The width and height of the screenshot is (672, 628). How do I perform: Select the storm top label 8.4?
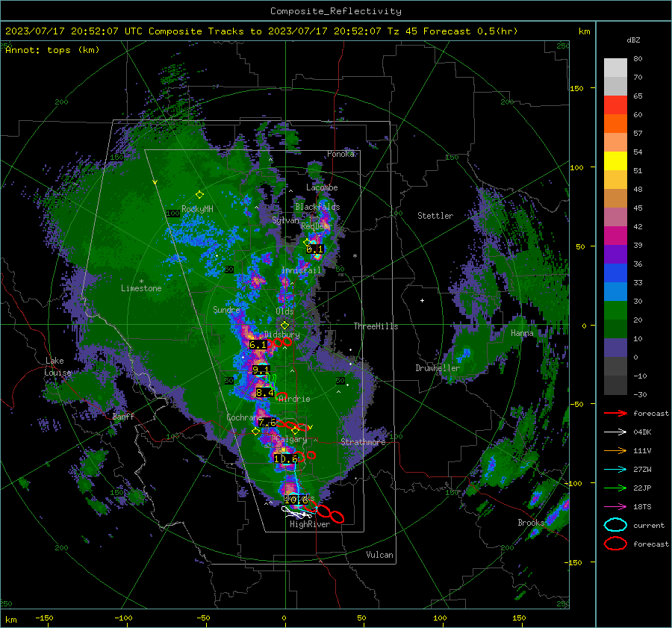pyautogui.click(x=264, y=393)
